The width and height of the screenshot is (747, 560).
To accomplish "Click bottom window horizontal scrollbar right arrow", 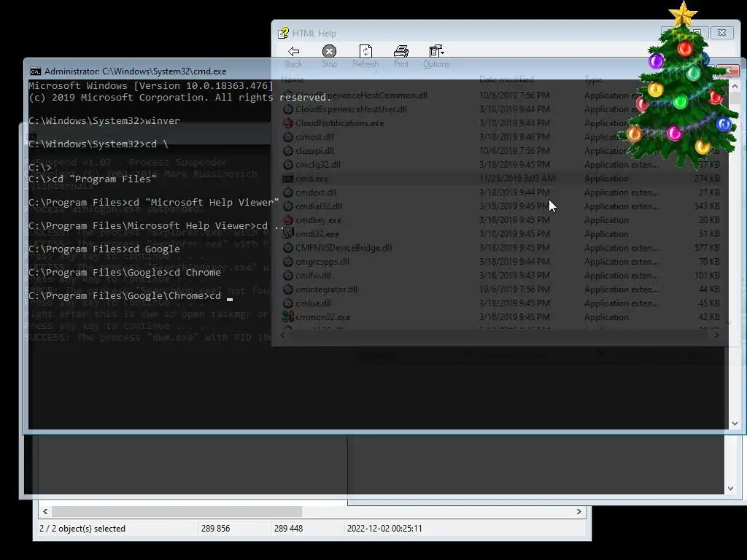I will tap(578, 511).
